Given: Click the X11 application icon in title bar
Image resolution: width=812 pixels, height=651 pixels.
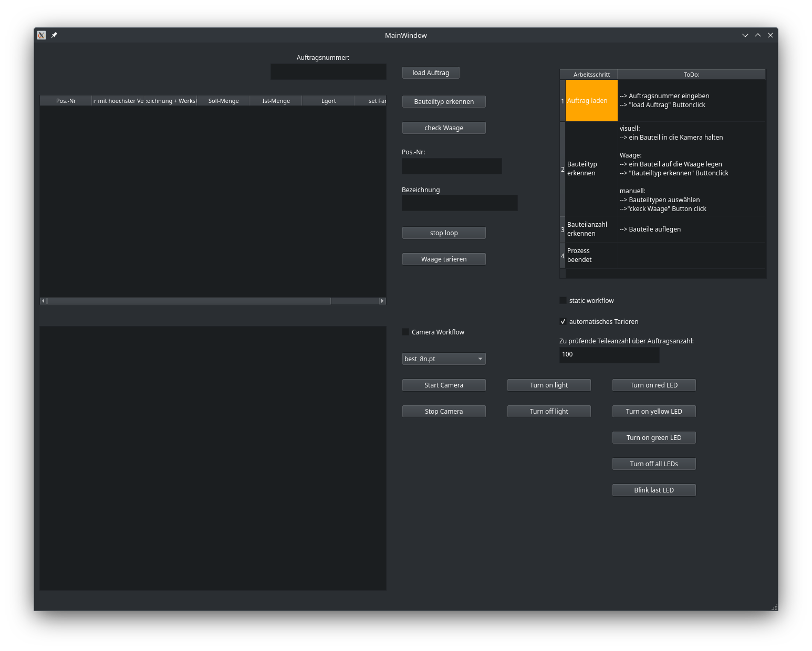Looking at the screenshot, I should 41,35.
